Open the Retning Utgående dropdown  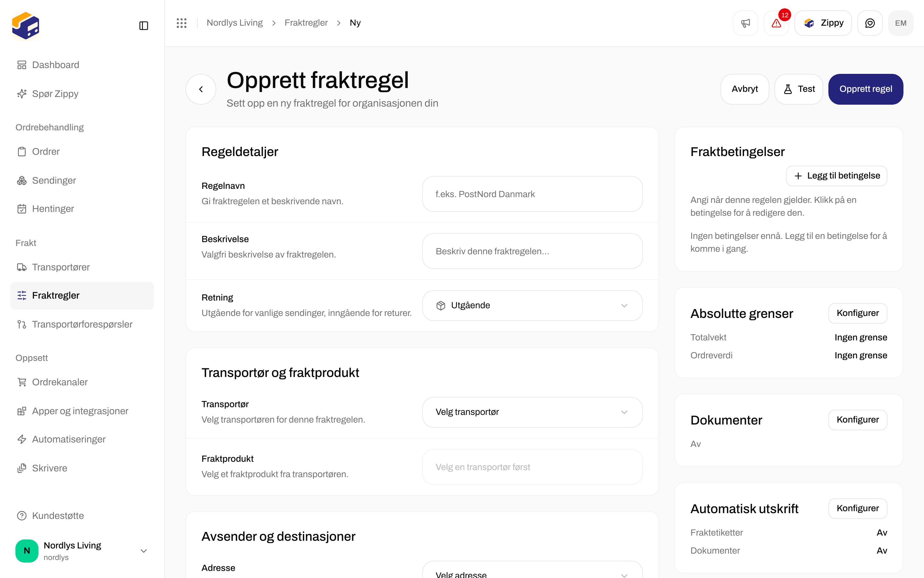pos(532,305)
